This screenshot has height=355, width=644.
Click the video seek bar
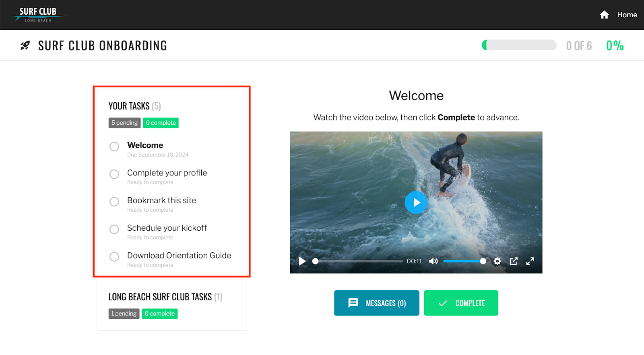[357, 261]
